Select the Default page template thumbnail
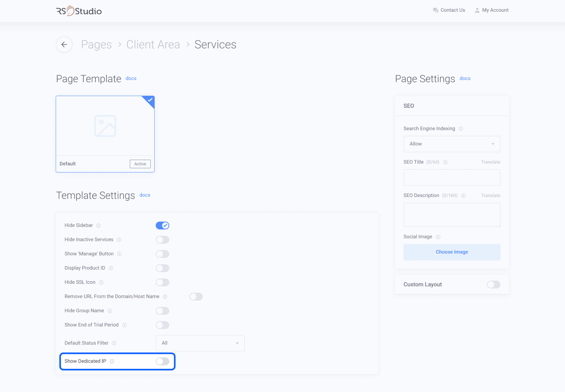Image resolution: width=565 pixels, height=392 pixels. click(x=105, y=126)
